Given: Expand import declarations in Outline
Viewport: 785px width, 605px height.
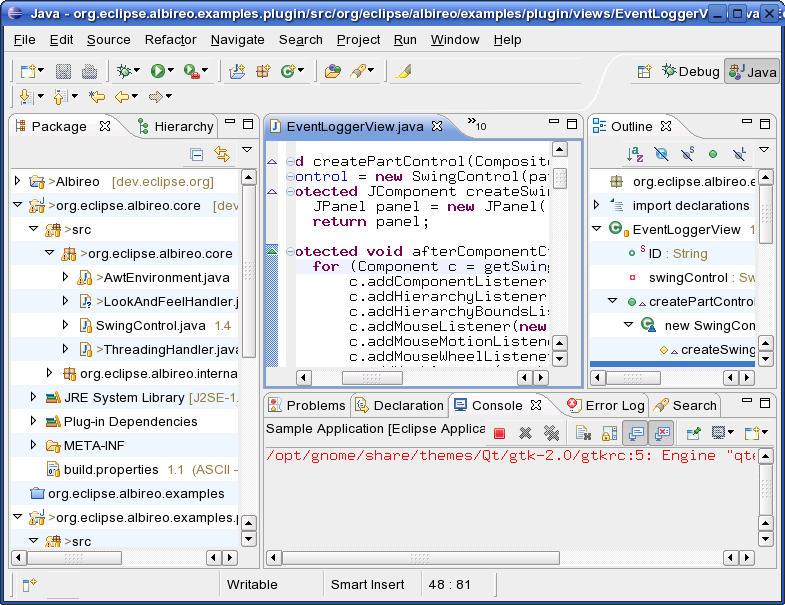Looking at the screenshot, I should click(x=597, y=205).
